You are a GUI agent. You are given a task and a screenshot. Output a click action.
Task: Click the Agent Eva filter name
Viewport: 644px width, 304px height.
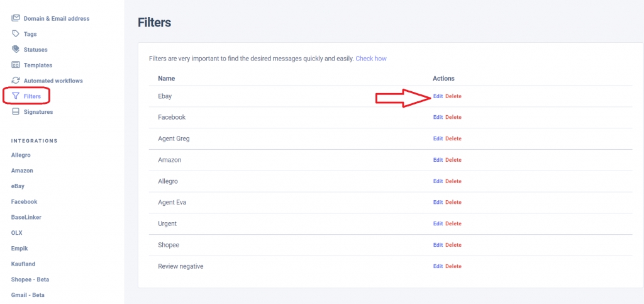click(172, 202)
